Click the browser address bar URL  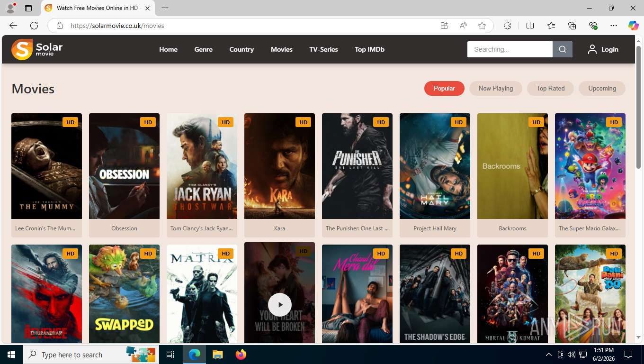pyautogui.click(x=117, y=26)
